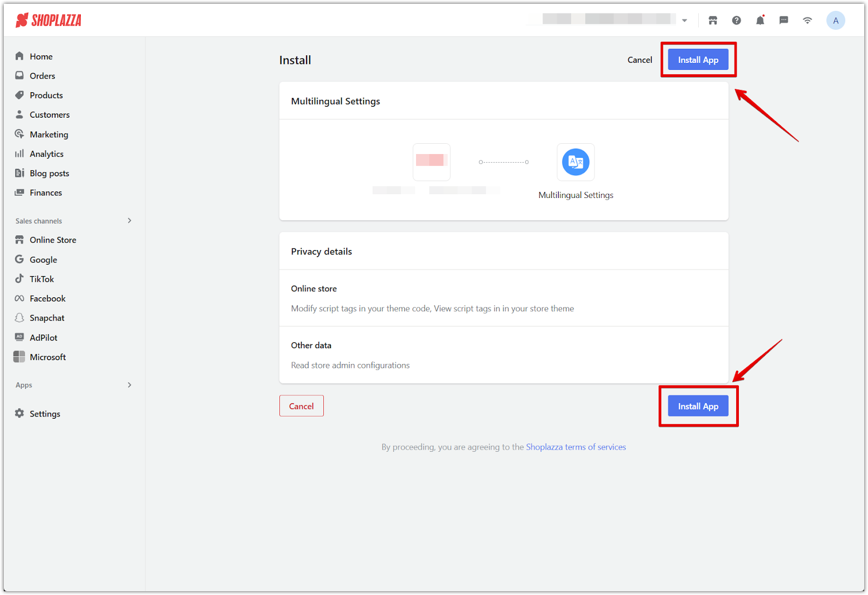This screenshot has width=868, height=595.
Task: Click the 'Install' page title
Action: coord(295,60)
